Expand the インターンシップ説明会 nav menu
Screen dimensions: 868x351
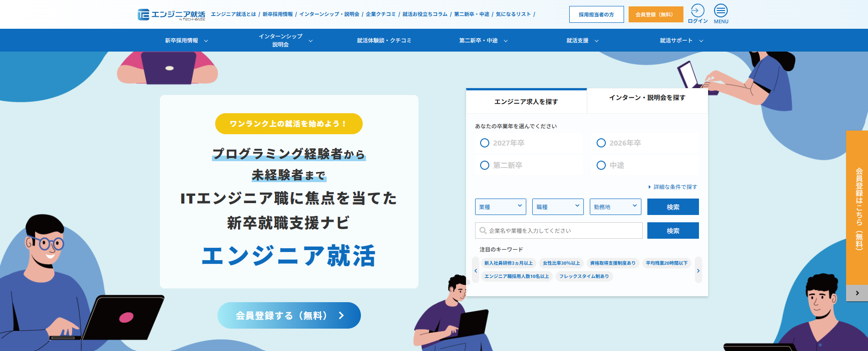click(x=286, y=40)
